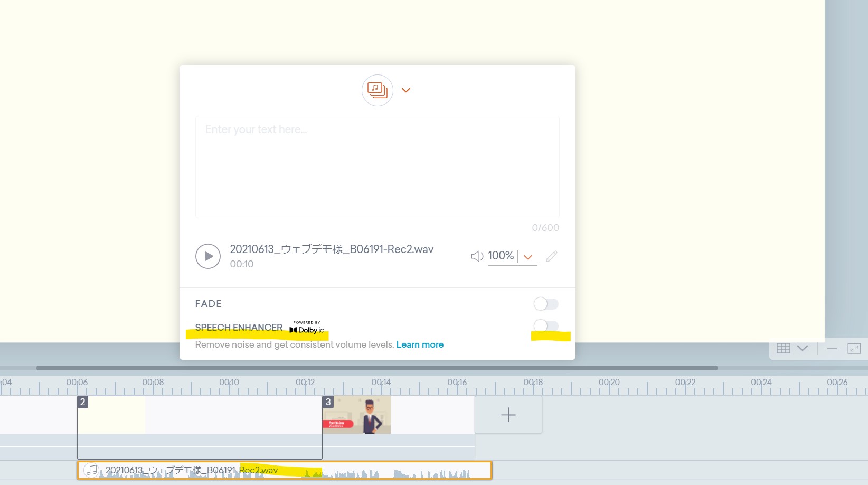Open the grid view icon below the panel
The width and height of the screenshot is (868, 485).
783,348
